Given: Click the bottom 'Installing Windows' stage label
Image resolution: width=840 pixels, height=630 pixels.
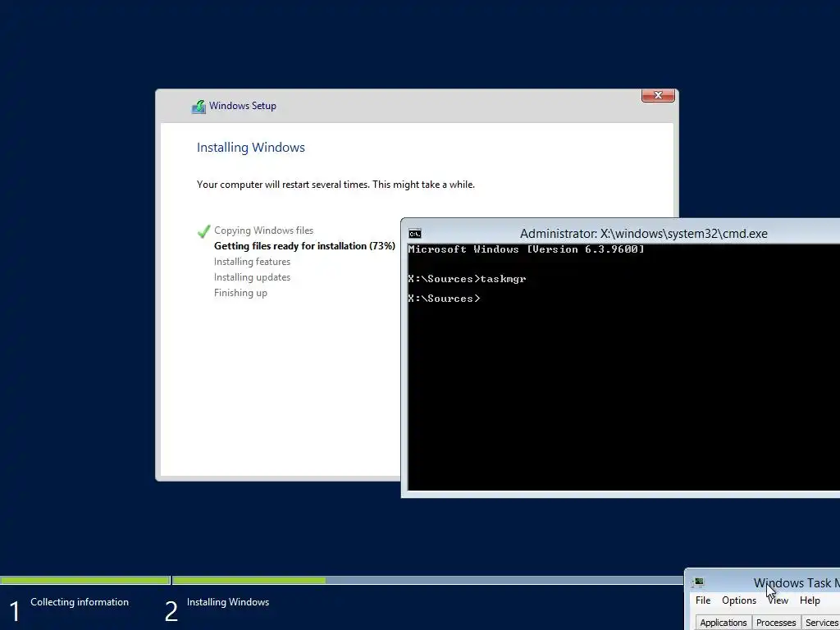Looking at the screenshot, I should (x=228, y=602).
